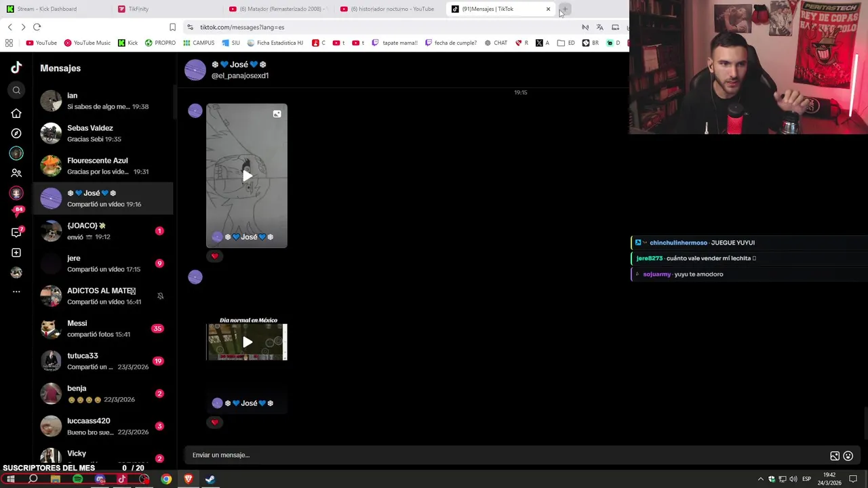The width and height of the screenshot is (868, 488).
Task: Open the benja conversation
Action: tap(103, 394)
